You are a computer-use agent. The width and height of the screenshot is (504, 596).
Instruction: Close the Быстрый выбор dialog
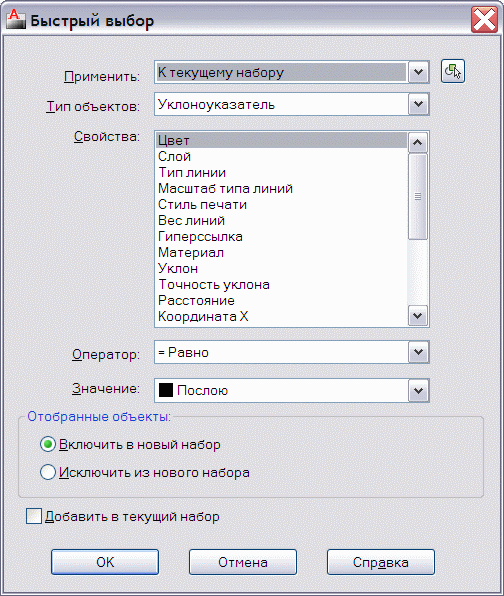[484, 20]
